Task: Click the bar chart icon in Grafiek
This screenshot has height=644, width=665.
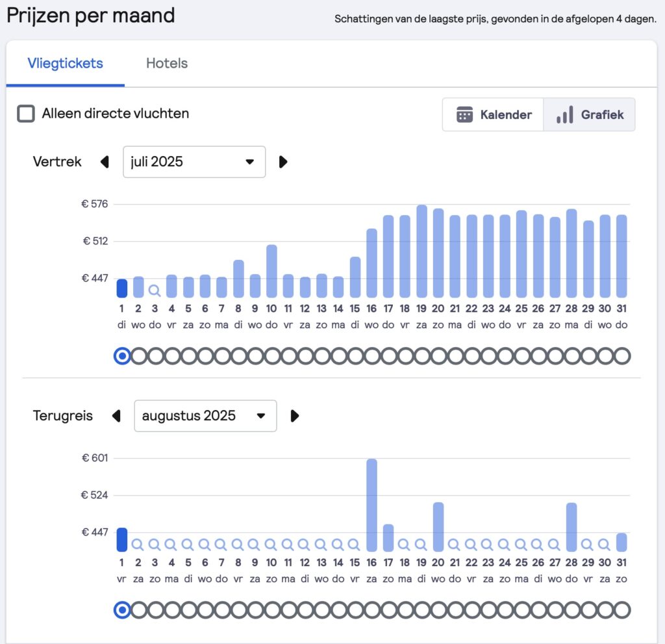Action: [565, 114]
